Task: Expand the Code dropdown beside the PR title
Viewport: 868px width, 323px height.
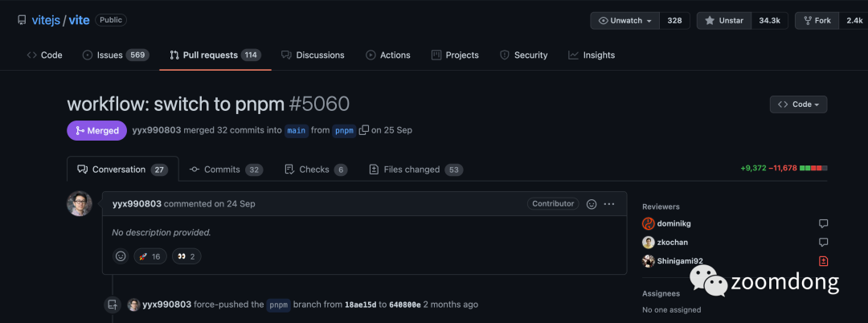Action: pyautogui.click(x=798, y=104)
